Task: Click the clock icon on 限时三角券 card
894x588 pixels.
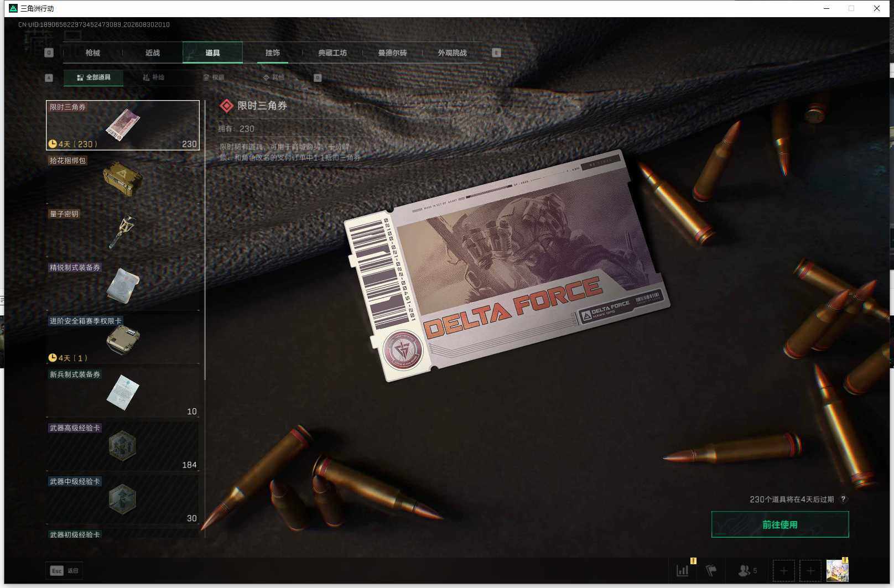Action: (x=53, y=144)
